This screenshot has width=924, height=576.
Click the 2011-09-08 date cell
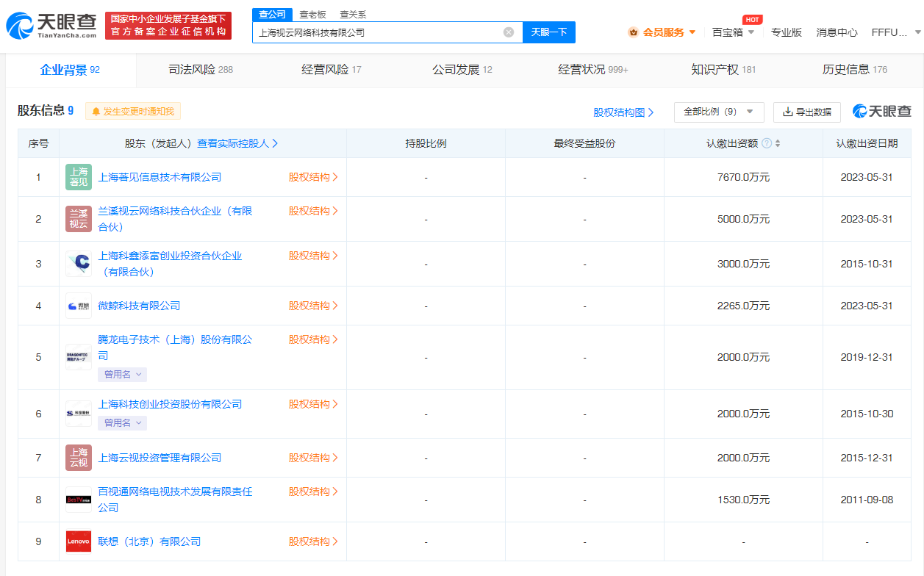tap(867, 500)
